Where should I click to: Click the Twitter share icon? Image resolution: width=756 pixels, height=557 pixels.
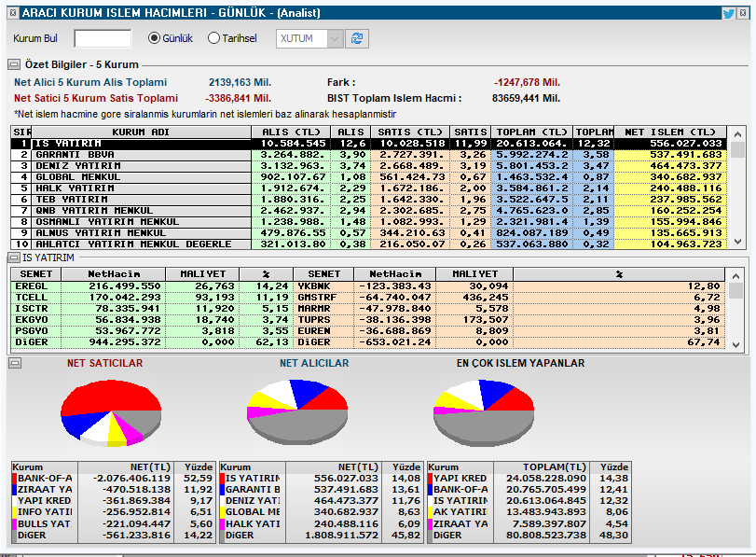coord(728,13)
